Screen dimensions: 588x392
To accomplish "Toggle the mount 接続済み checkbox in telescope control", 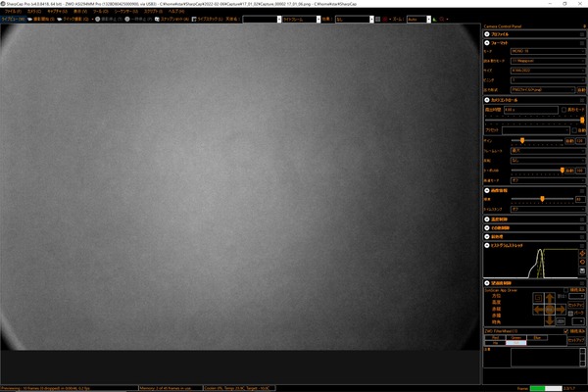I will (565, 290).
